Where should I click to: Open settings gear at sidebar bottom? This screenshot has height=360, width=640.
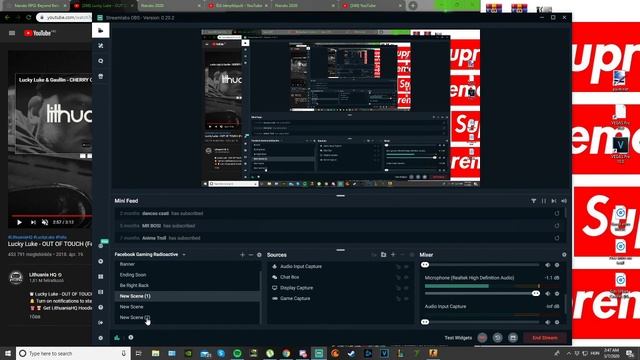[100, 338]
